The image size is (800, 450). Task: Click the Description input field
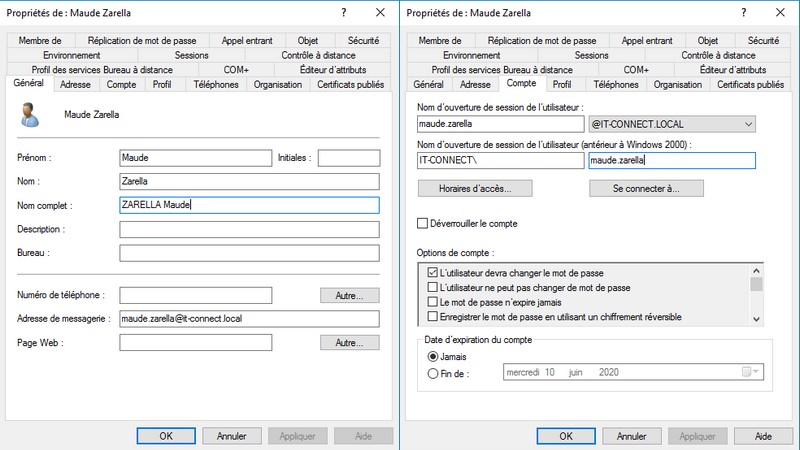pyautogui.click(x=249, y=229)
